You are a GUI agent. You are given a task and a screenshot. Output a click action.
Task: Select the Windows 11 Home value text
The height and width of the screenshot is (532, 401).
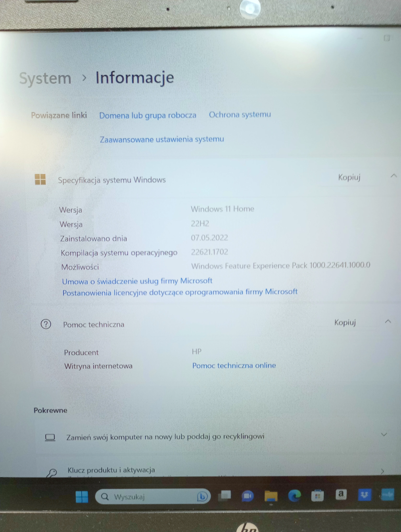pyautogui.click(x=222, y=209)
